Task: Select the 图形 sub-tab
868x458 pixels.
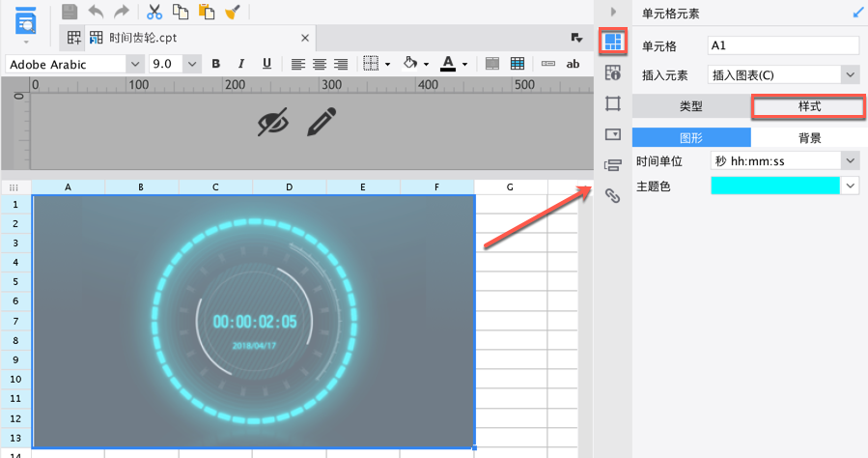Action: pyautogui.click(x=691, y=137)
